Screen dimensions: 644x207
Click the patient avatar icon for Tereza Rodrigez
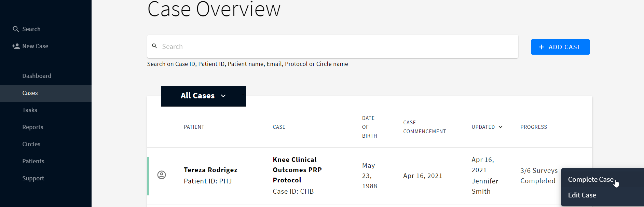click(162, 175)
